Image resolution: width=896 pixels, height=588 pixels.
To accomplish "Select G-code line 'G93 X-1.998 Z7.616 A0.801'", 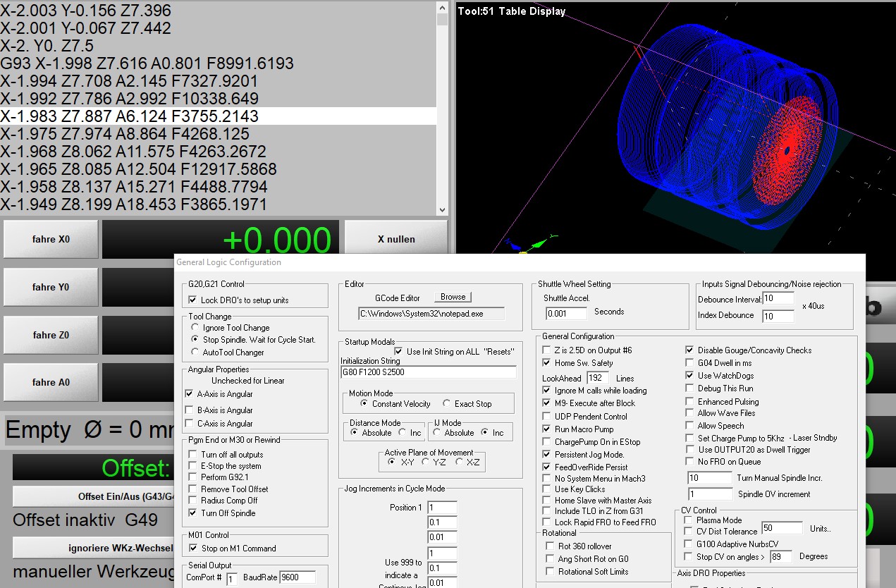I will point(218,63).
